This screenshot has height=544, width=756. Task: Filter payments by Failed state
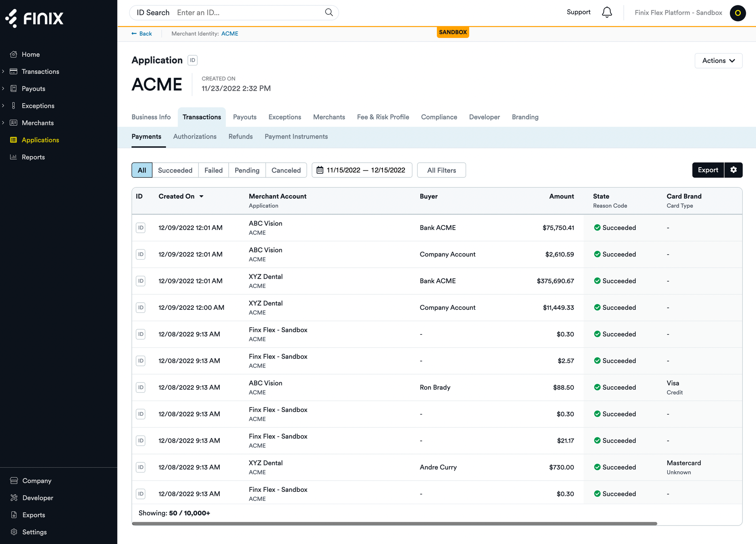tap(213, 170)
